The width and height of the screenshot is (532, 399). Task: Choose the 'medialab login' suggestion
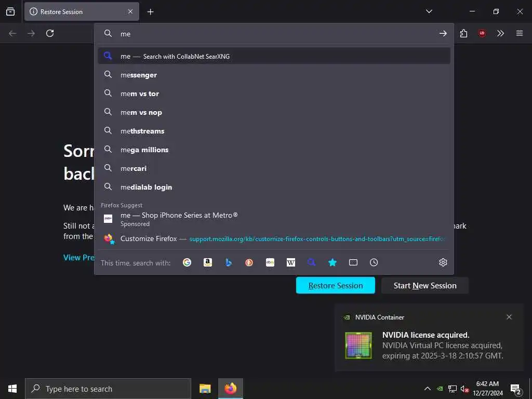click(274, 187)
